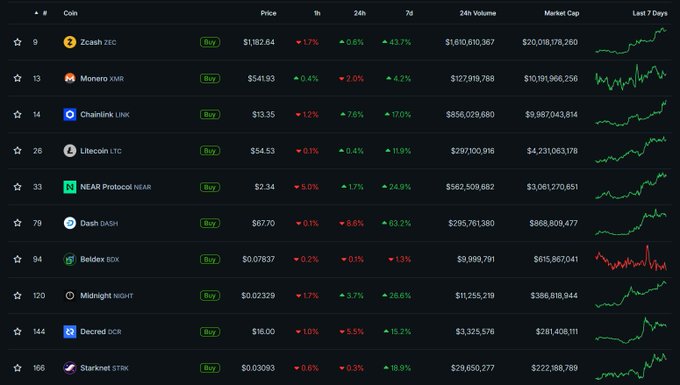Favorite NEAR Protocol with its star

click(x=17, y=187)
